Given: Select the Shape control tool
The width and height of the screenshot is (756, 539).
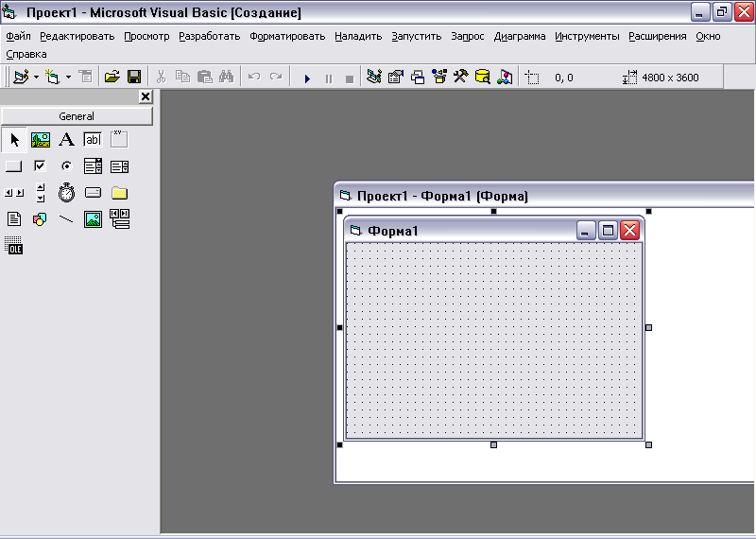Looking at the screenshot, I should point(40,219).
